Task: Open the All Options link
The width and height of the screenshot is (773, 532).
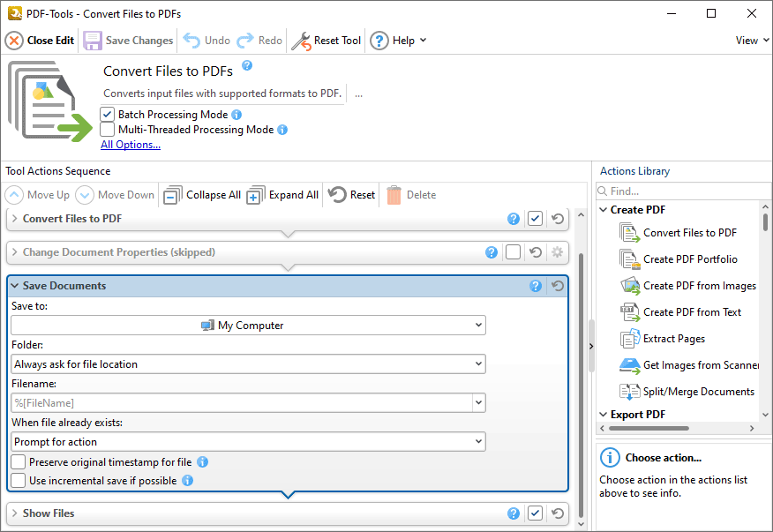Action: (131, 145)
